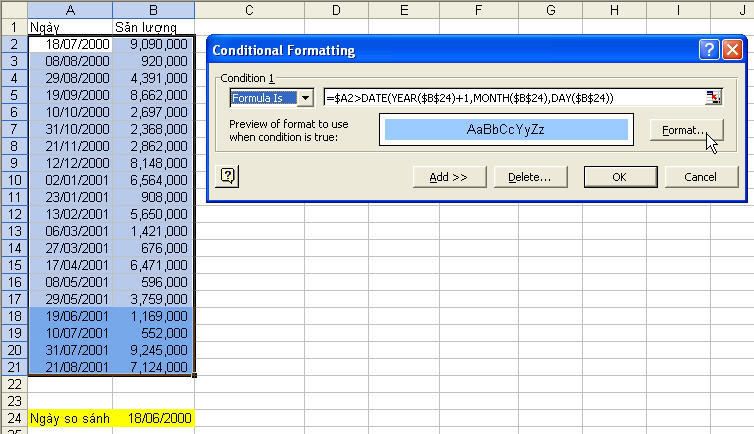This screenshot has width=754, height=434.
Task: Select column header I
Action: coord(678,10)
